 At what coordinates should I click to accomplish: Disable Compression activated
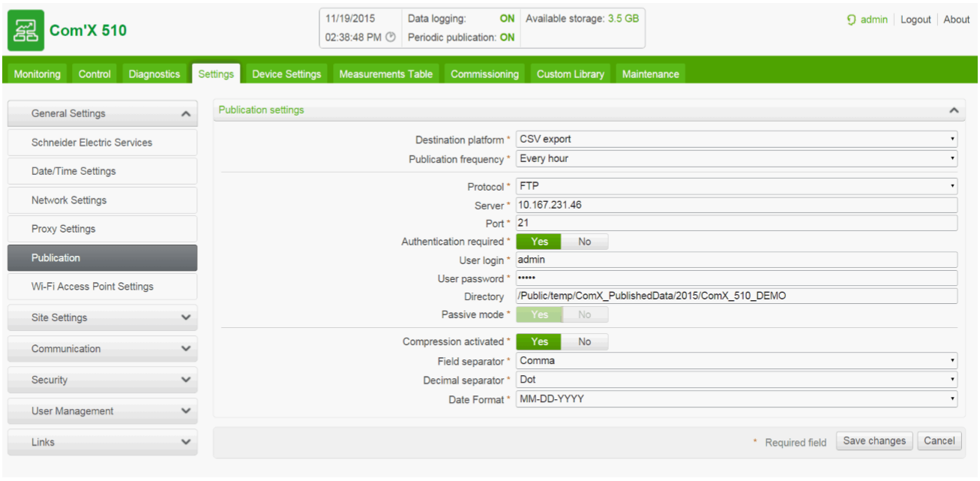click(585, 341)
